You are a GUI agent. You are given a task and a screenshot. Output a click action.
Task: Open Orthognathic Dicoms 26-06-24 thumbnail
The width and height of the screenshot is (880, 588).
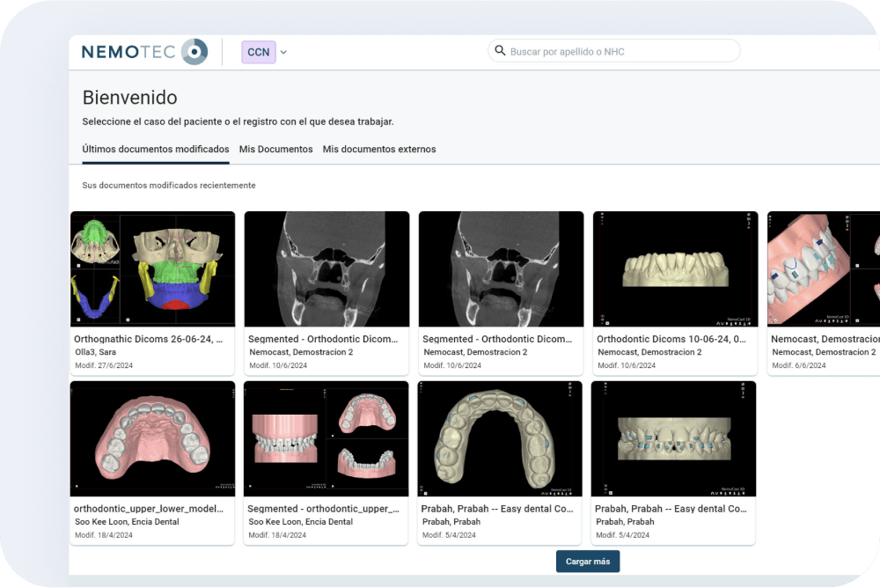[x=152, y=269]
